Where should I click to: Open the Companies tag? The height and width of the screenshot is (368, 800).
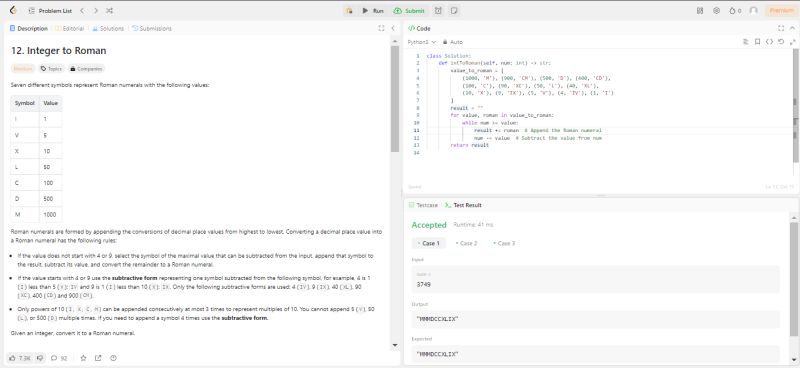coord(86,68)
